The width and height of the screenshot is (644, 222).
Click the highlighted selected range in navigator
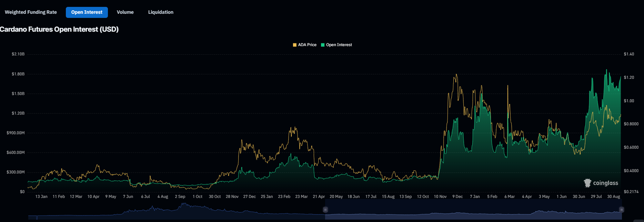coord(472,212)
